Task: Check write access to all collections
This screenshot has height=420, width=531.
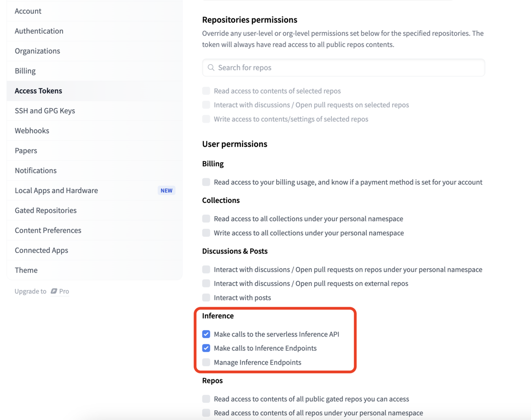Action: 206,233
